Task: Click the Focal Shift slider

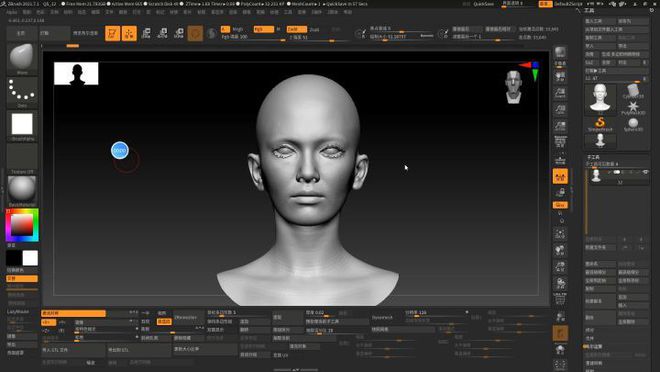Action: 402,29
